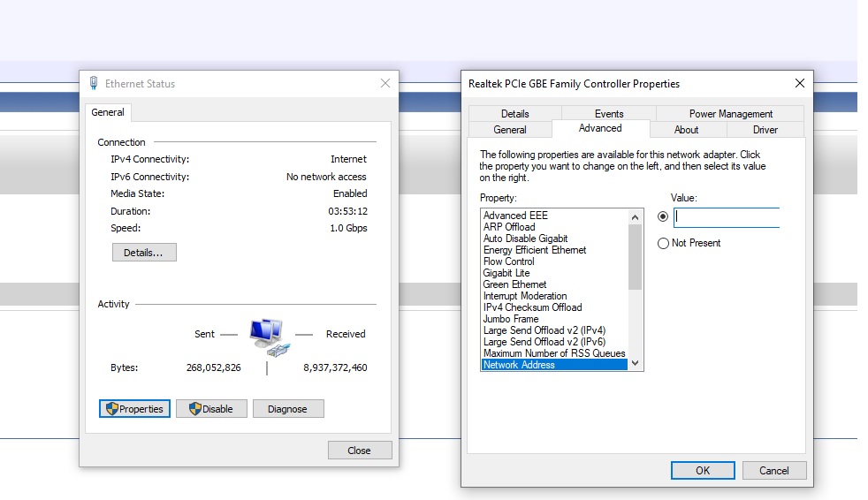868x500 pixels.
Task: Select Large Send Offload v2 (IPv6)
Action: click(555, 342)
